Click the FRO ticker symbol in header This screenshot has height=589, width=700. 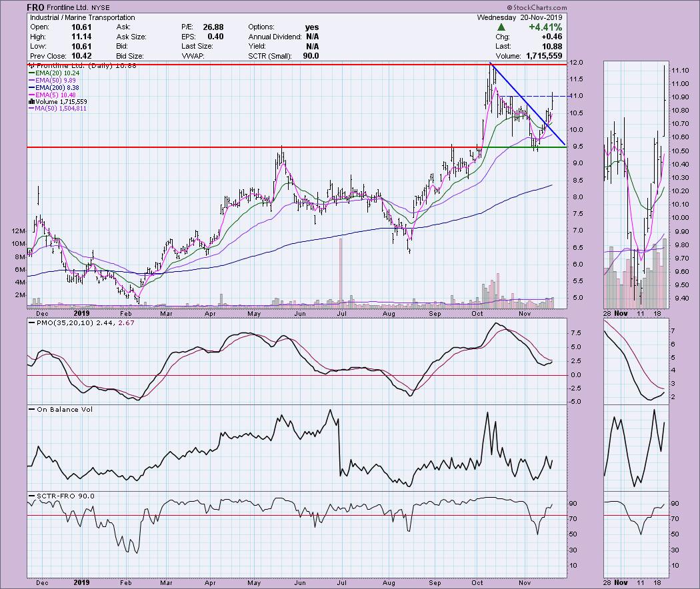[36, 7]
